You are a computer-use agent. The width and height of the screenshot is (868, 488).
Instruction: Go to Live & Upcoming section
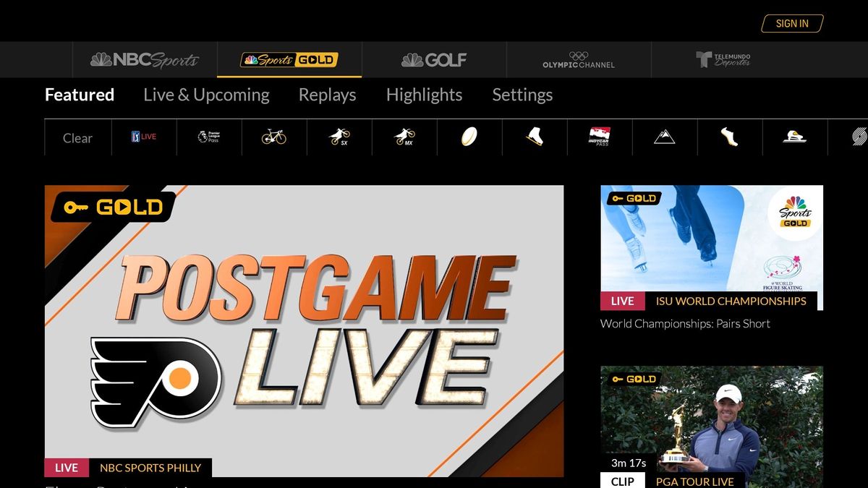tap(206, 95)
